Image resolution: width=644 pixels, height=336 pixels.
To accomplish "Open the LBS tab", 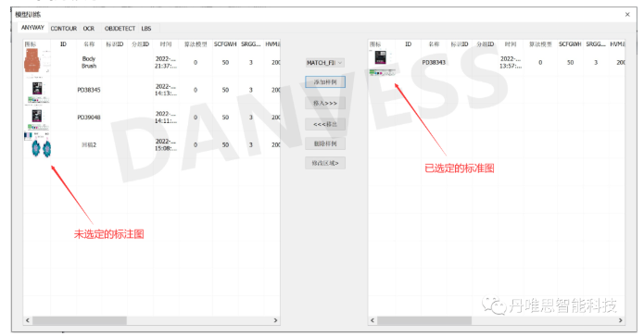I will click(x=146, y=29).
